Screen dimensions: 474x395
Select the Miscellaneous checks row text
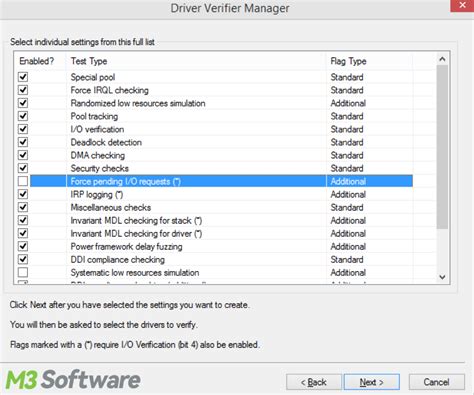111,207
